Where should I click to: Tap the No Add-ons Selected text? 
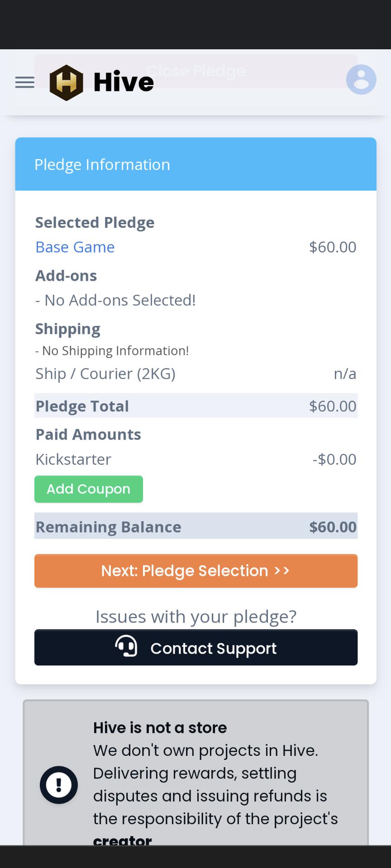pyautogui.click(x=116, y=300)
